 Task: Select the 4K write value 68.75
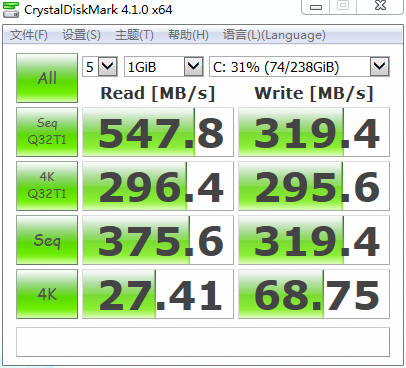(x=314, y=294)
